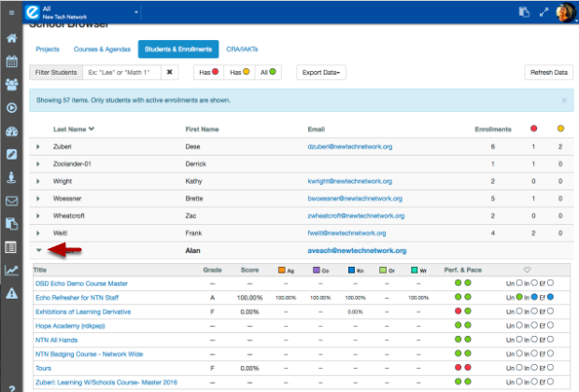Open the help question mark icon
579x392 pixels.
pyautogui.click(x=12, y=388)
